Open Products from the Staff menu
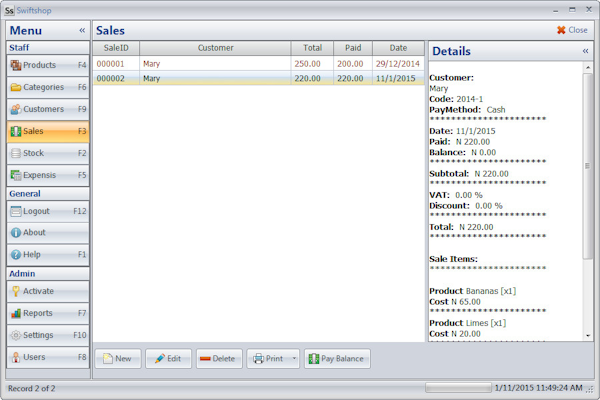This screenshot has width=600, height=400. [x=48, y=65]
